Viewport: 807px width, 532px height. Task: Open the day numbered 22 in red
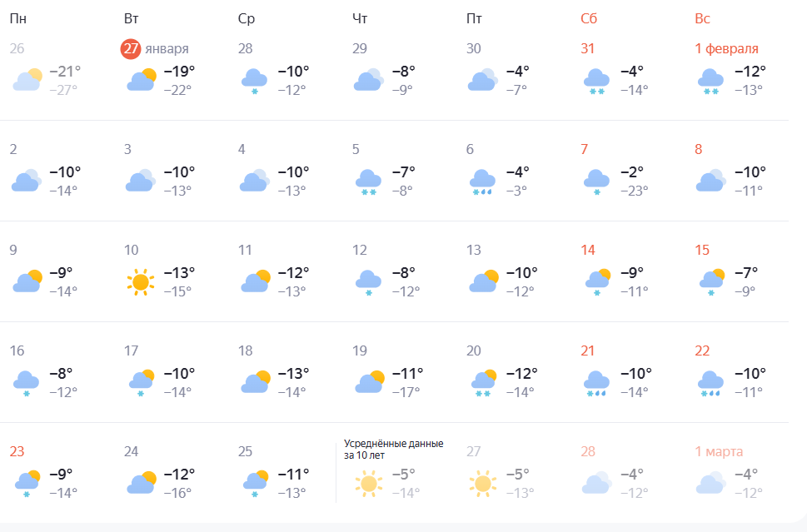(x=702, y=351)
